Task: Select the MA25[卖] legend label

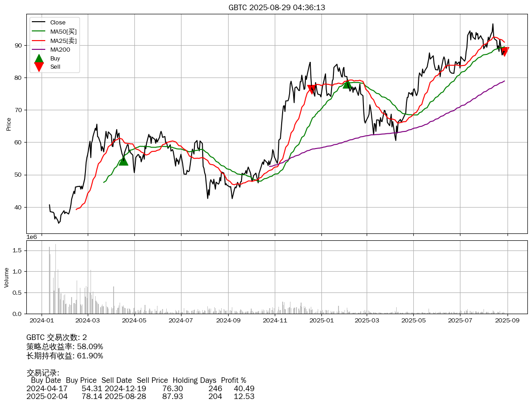Action: (63, 41)
